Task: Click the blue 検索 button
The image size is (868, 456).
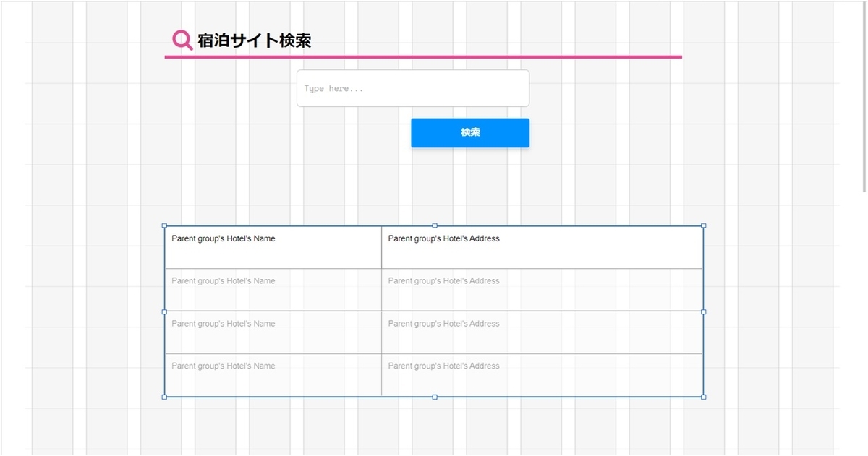Action: pos(470,133)
